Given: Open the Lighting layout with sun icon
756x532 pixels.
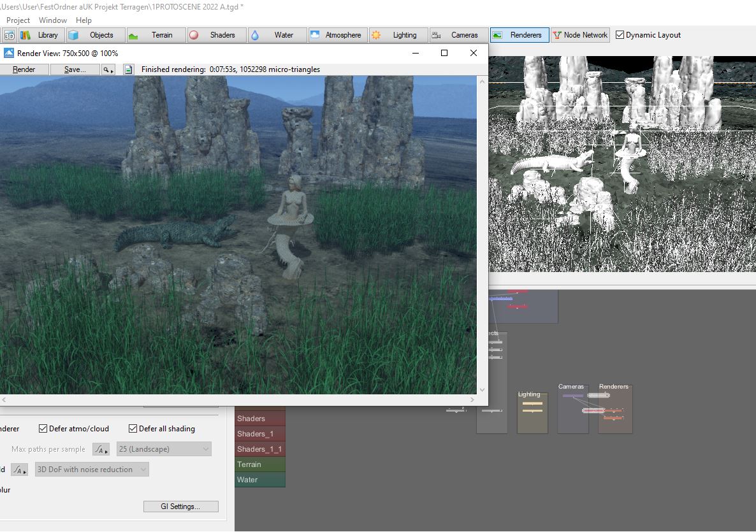Looking at the screenshot, I should click(397, 35).
